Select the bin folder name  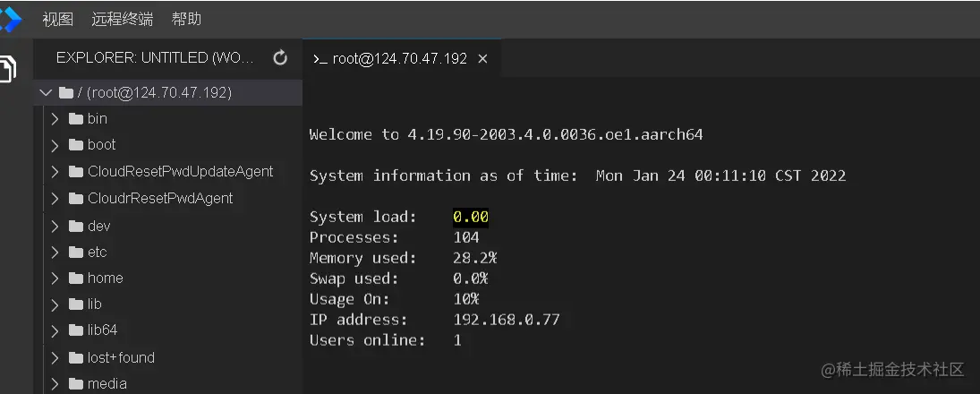(98, 119)
